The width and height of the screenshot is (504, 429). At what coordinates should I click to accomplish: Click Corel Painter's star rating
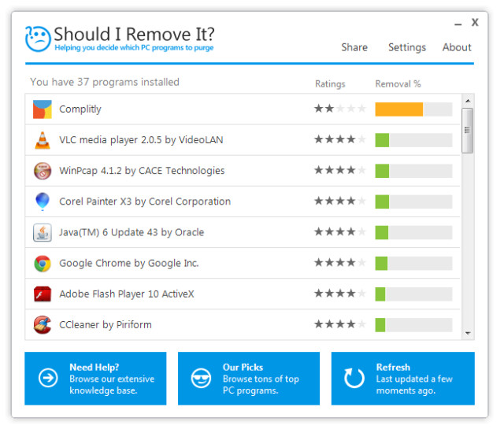340,202
